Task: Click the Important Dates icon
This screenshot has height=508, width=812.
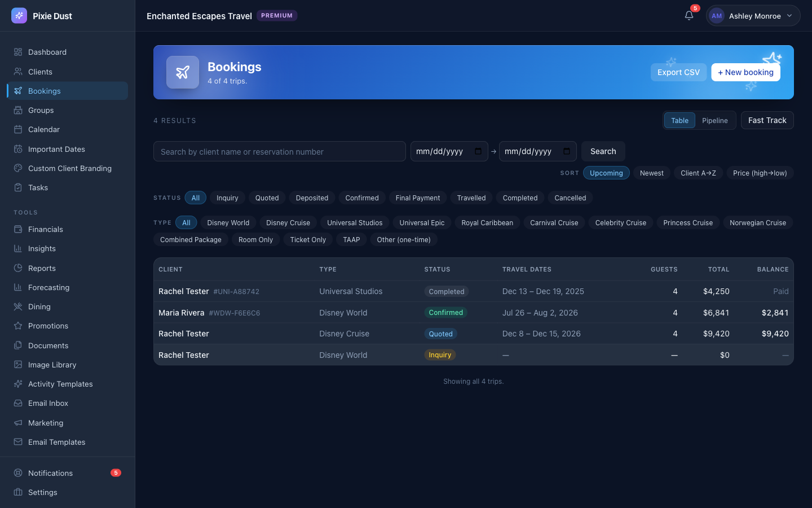Action: tap(18, 149)
